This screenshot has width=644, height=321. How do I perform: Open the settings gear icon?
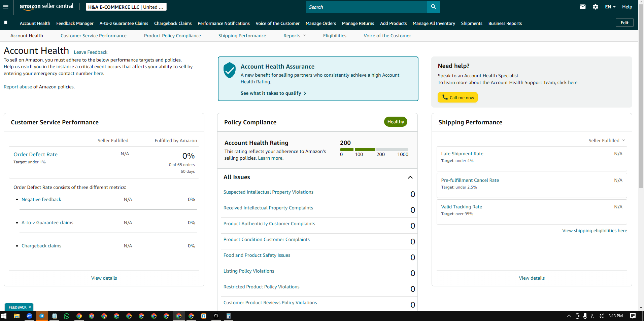(x=596, y=7)
